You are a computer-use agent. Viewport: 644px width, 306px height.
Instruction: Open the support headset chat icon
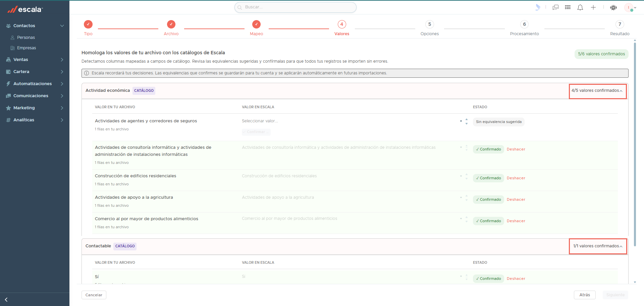point(613,7)
